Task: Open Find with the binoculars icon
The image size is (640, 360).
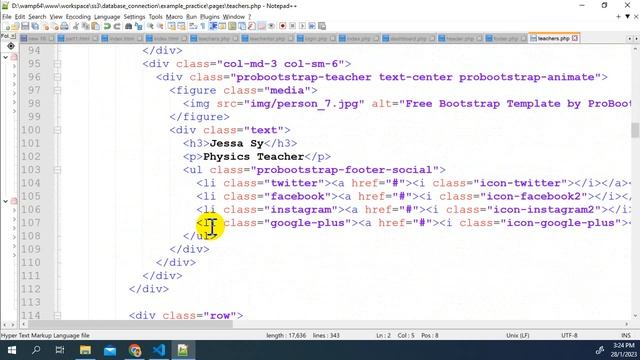Action: [x=128, y=26]
